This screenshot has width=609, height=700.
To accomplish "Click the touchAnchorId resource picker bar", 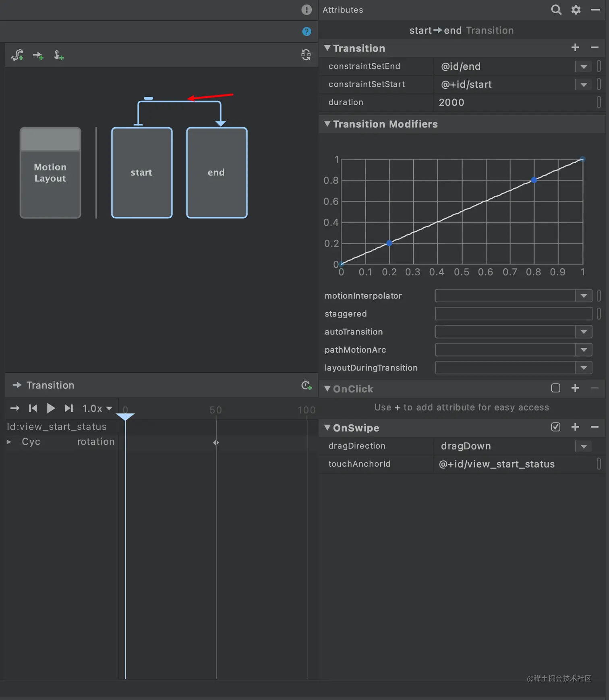I will pos(599,464).
